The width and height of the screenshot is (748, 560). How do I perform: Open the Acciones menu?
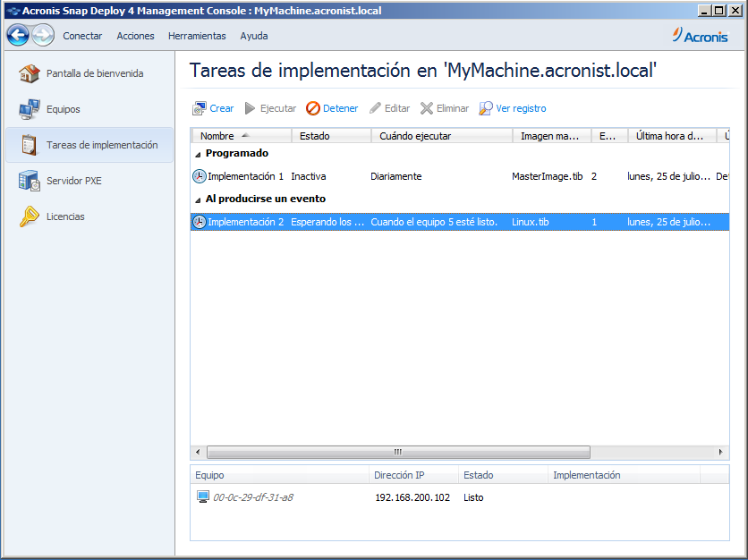coord(135,36)
